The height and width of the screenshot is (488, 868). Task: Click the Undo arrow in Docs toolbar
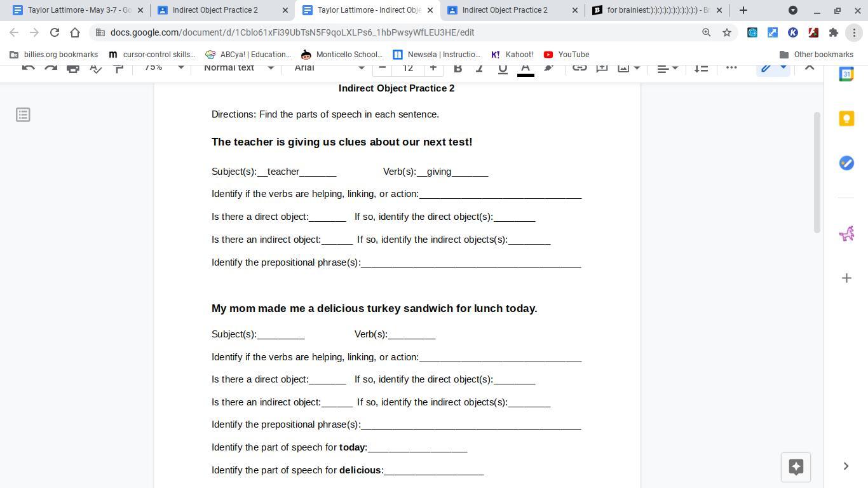click(28, 67)
